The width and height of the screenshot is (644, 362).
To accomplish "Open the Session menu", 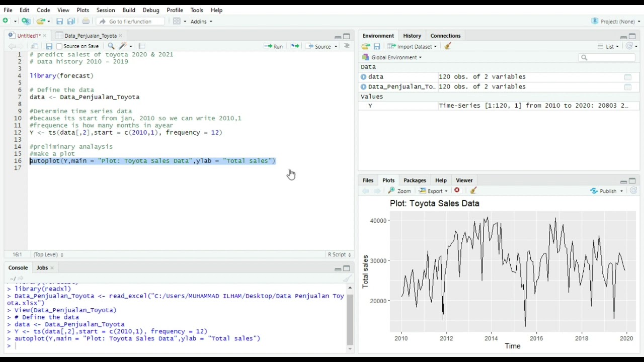I will (106, 10).
